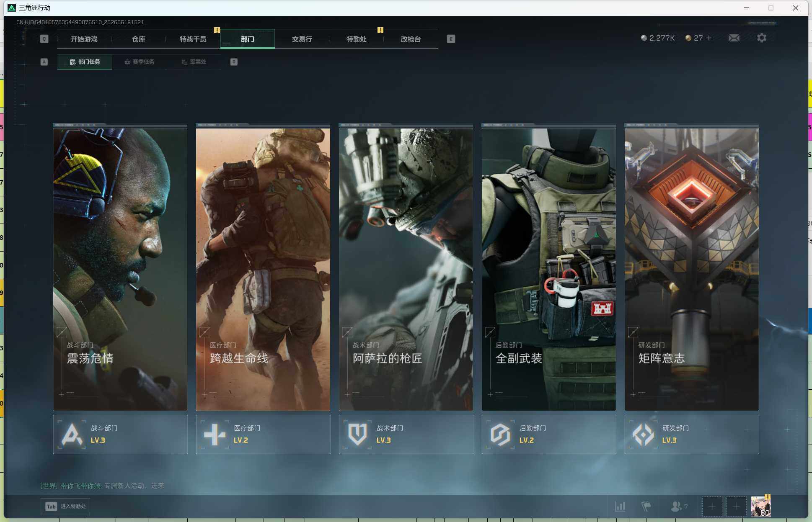The width and height of the screenshot is (812, 522).
Task: Open the mail envelope icon
Action: 734,38
